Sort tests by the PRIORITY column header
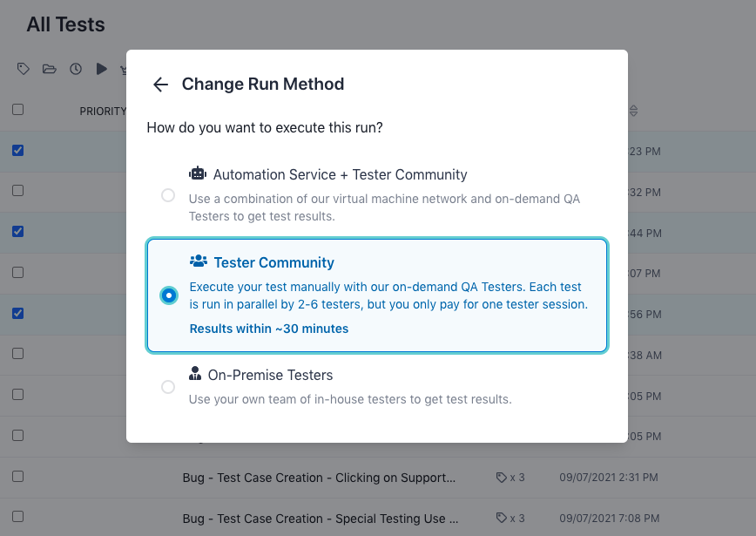The width and height of the screenshot is (756, 536). click(x=103, y=111)
